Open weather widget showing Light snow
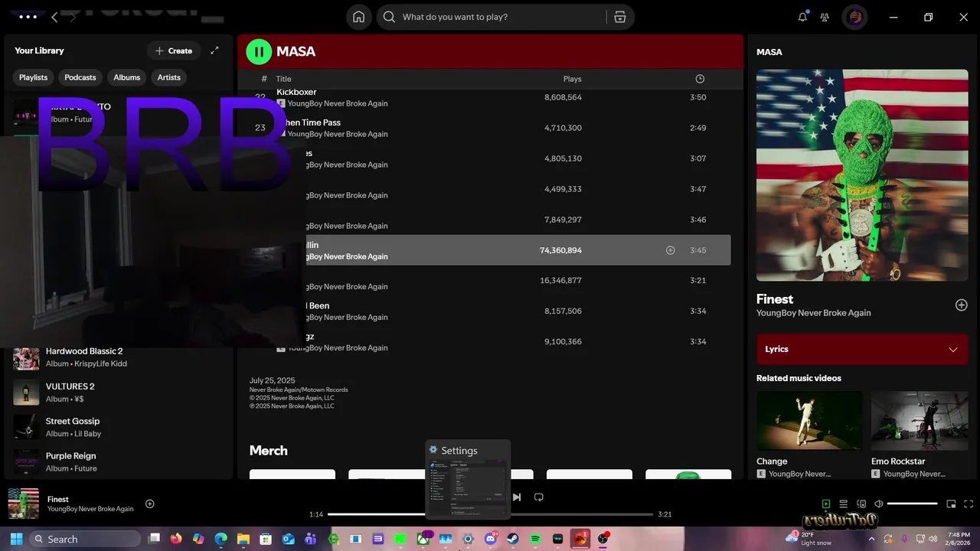 pyautogui.click(x=807, y=539)
